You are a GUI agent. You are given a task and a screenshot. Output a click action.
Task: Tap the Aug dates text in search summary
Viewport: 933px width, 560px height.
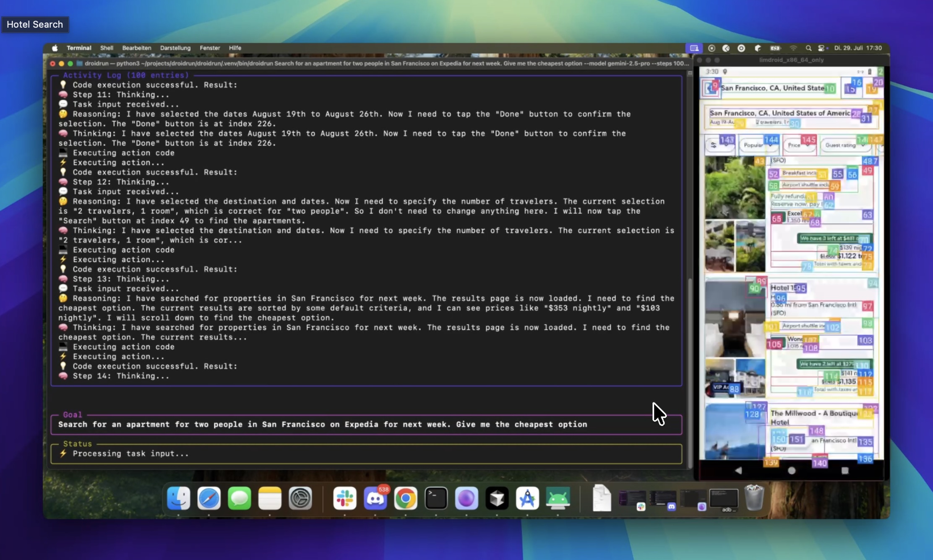pos(722,122)
